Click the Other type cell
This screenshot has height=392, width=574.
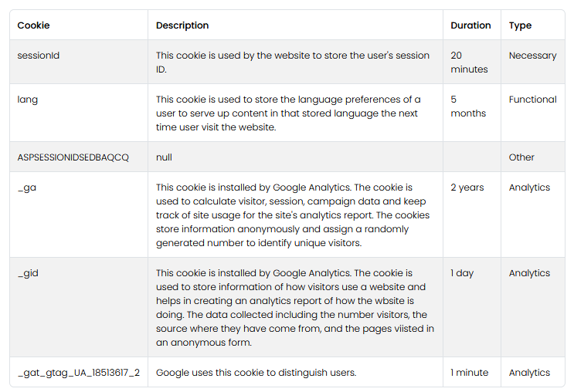[521, 157]
